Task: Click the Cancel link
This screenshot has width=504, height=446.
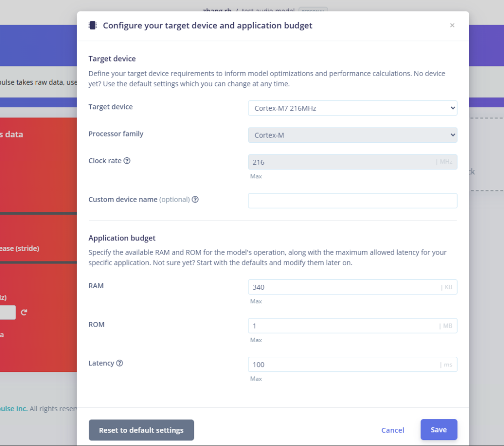Action: 393,430
